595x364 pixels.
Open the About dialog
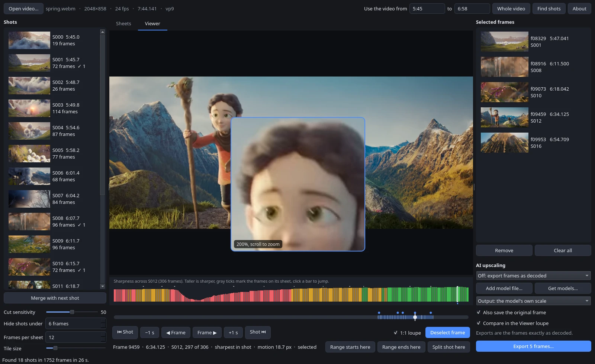click(x=579, y=9)
